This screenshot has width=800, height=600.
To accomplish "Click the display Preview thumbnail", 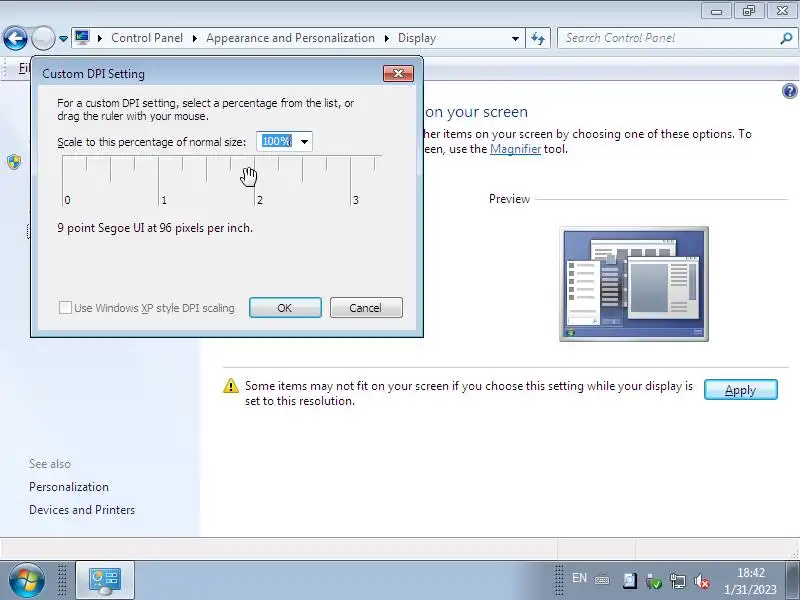I will 634,284.
